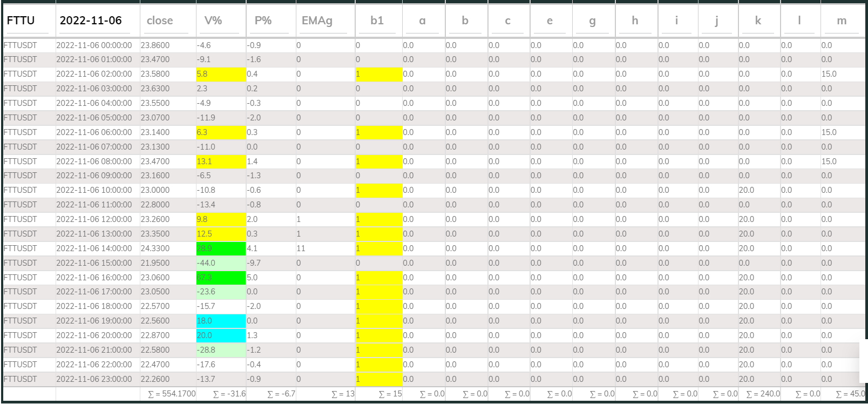Screen dimensions: 868x404
Task: Select the k column header
Action: [758, 21]
